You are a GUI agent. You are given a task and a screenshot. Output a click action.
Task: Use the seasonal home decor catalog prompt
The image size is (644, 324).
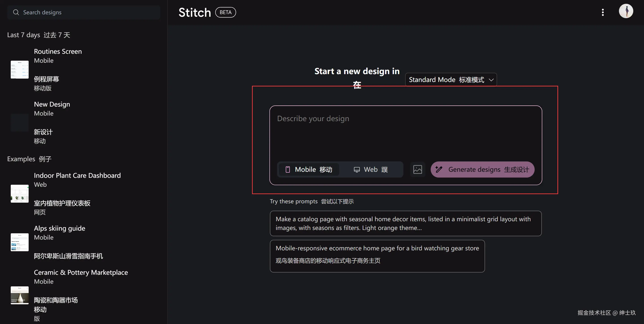click(x=405, y=223)
